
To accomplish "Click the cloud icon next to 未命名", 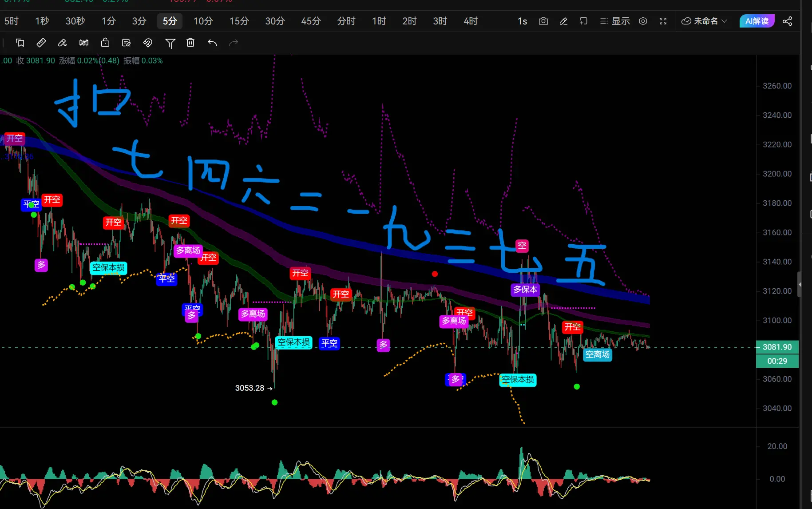I will (x=686, y=21).
